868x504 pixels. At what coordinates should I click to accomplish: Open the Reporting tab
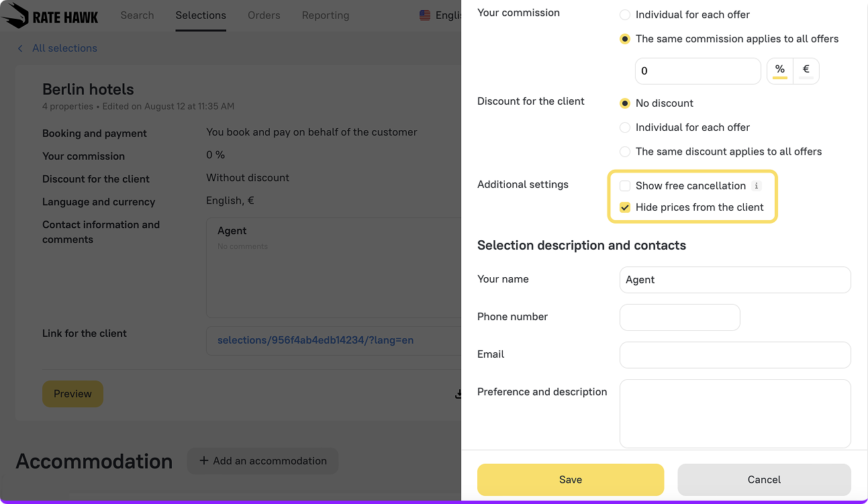(326, 15)
